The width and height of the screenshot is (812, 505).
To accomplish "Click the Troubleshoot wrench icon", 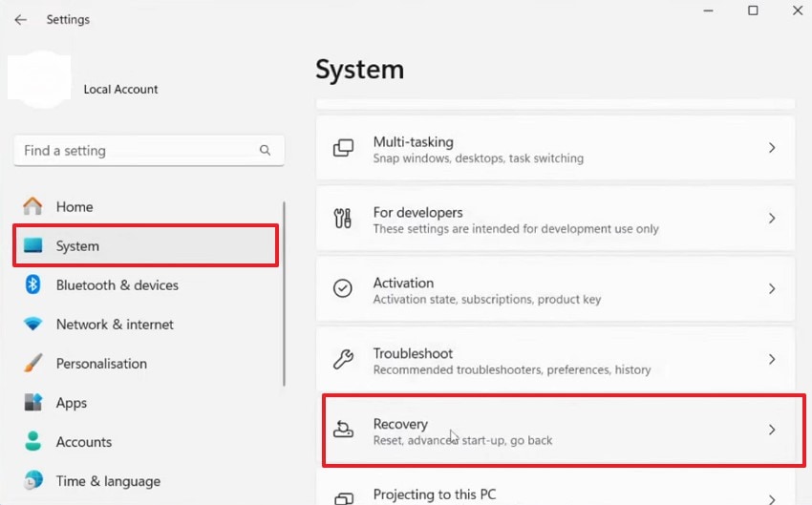I will click(x=343, y=360).
